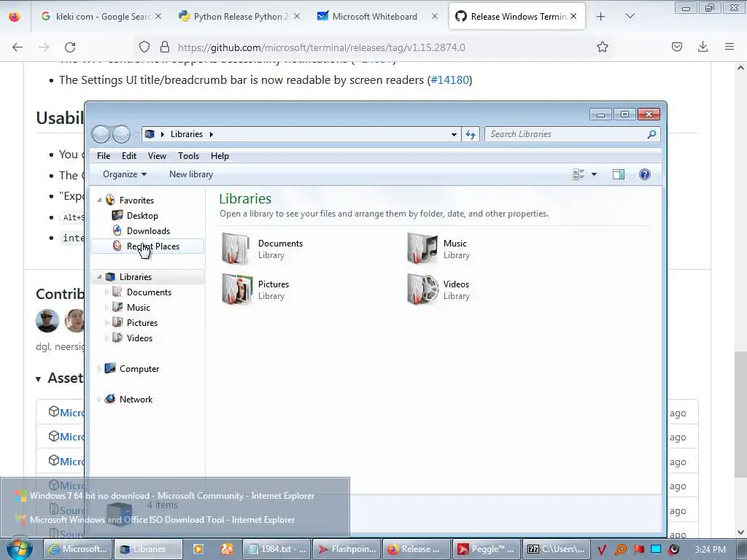
Task: Save page to Pocket icon
Action: coord(676,47)
